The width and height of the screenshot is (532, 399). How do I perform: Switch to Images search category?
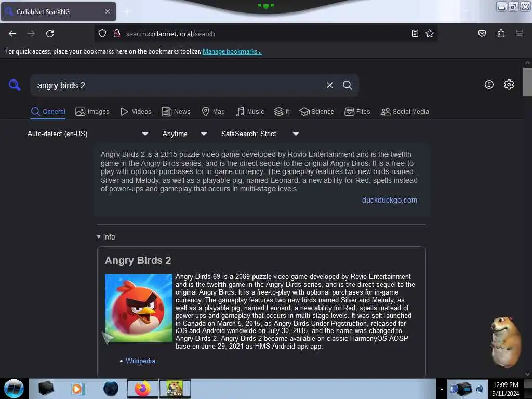pyautogui.click(x=92, y=112)
